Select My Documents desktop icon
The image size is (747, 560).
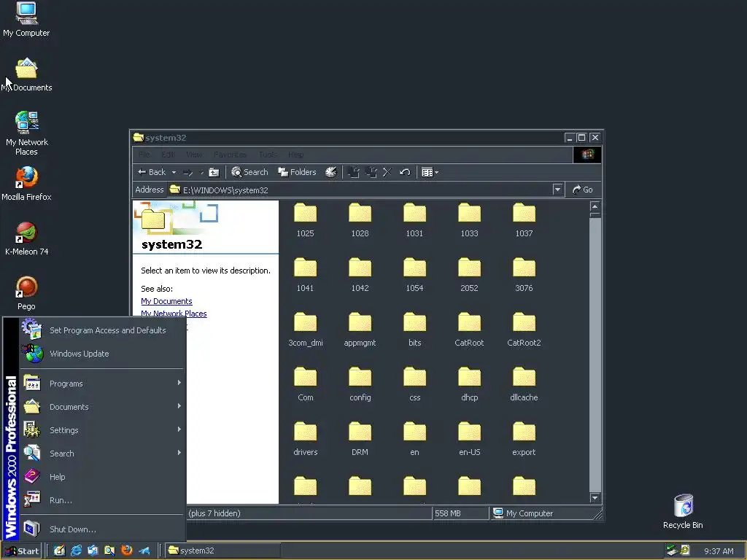pos(26,75)
